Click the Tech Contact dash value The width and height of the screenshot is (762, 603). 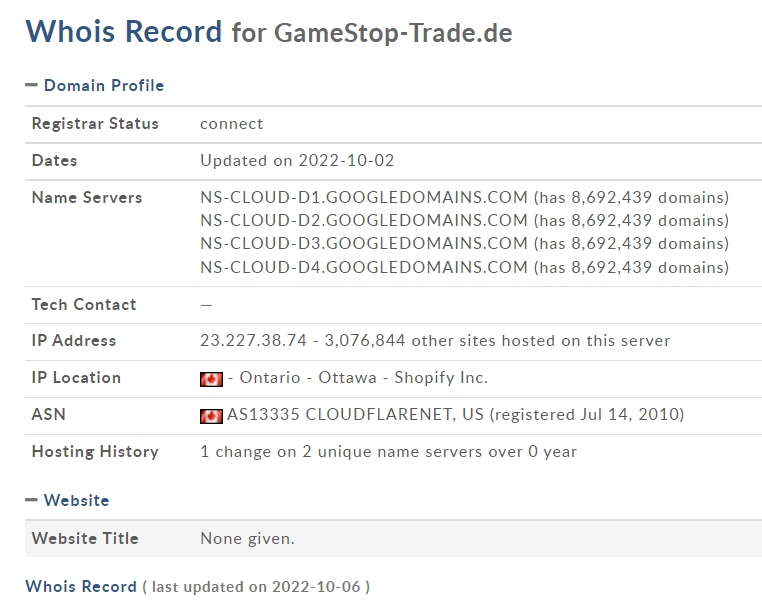pos(206,305)
